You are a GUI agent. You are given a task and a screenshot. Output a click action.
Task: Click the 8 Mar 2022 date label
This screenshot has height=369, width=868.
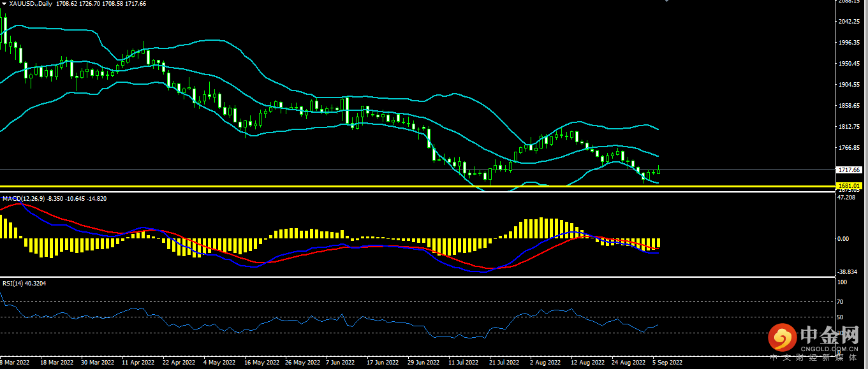pyautogui.click(x=15, y=363)
